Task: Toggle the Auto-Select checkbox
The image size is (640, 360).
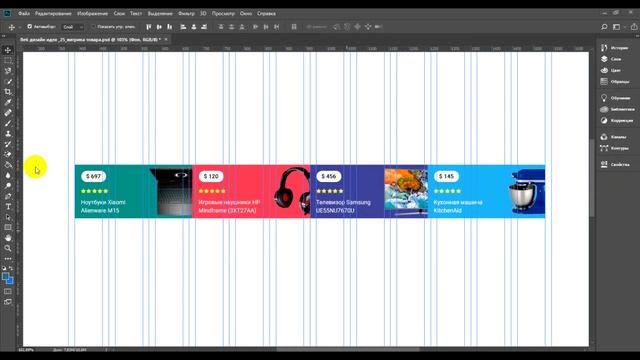Action: point(29,27)
